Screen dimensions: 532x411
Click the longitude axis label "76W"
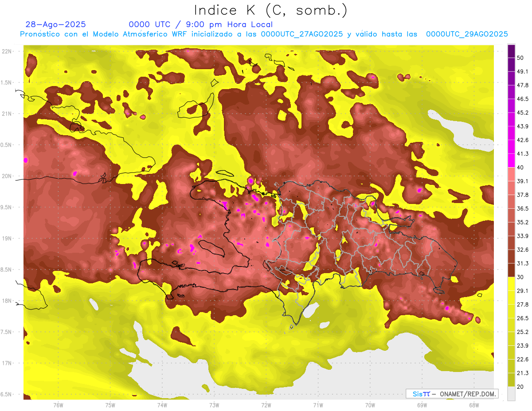pos(58,405)
